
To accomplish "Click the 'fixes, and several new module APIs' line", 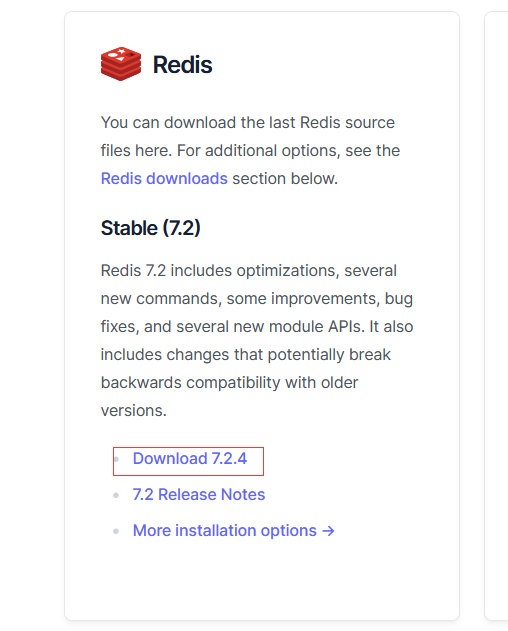I will click(x=257, y=326).
